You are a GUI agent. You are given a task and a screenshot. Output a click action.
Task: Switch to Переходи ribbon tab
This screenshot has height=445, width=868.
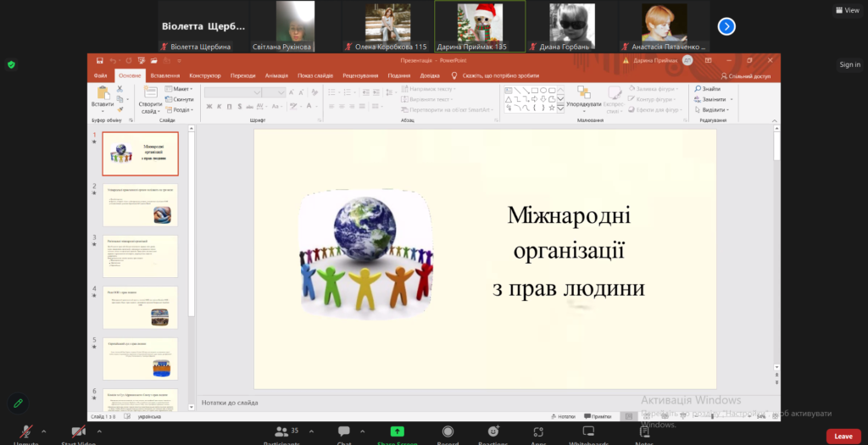click(x=243, y=75)
